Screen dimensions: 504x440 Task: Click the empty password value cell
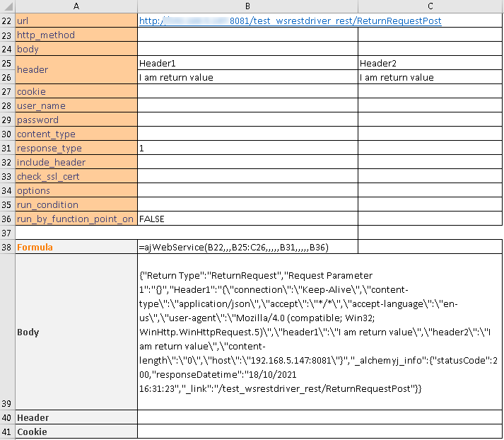point(247,120)
